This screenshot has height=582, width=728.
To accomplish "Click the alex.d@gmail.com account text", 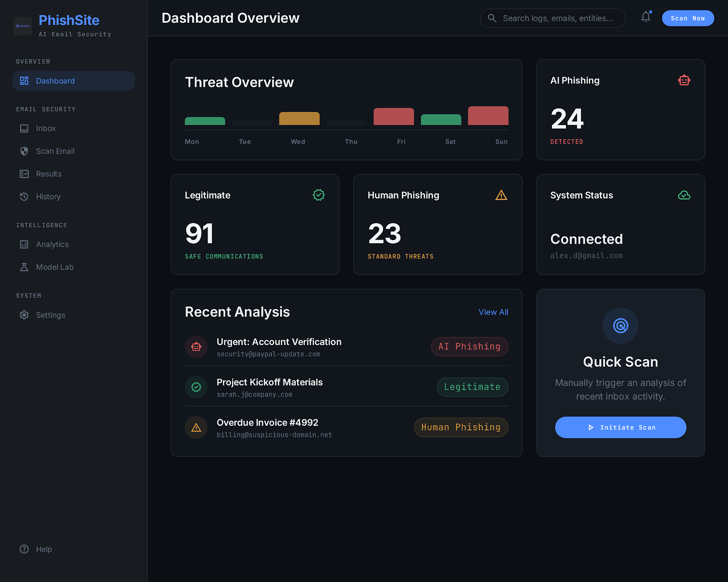I will coord(586,256).
